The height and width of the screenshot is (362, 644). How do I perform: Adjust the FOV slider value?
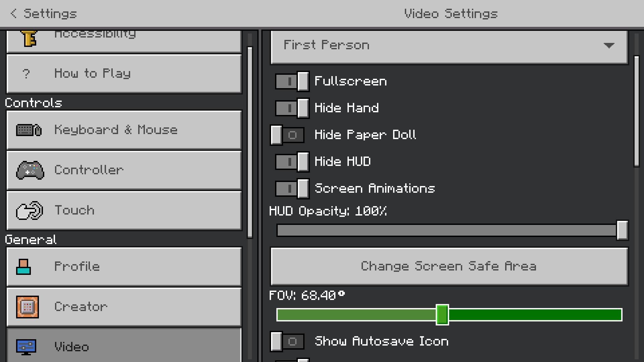point(442,314)
